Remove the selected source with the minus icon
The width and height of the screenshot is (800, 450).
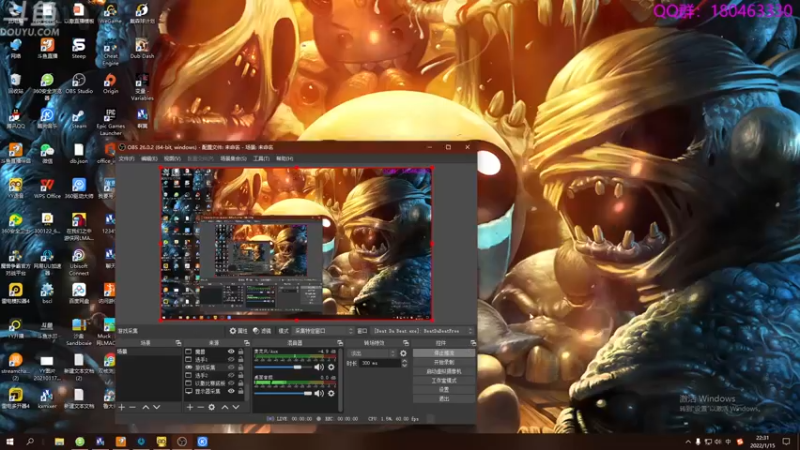coord(201,407)
